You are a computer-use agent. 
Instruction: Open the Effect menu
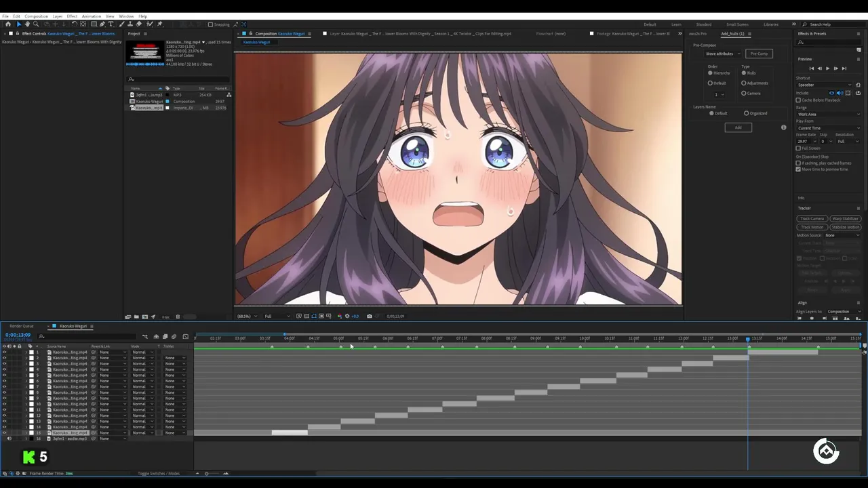pyautogui.click(x=72, y=16)
